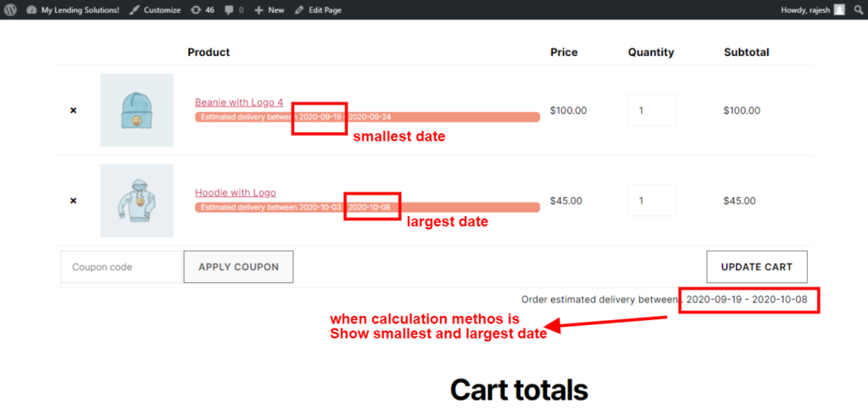The width and height of the screenshot is (868, 409).
Task: Click the beanie product thumbnail
Action: [136, 110]
